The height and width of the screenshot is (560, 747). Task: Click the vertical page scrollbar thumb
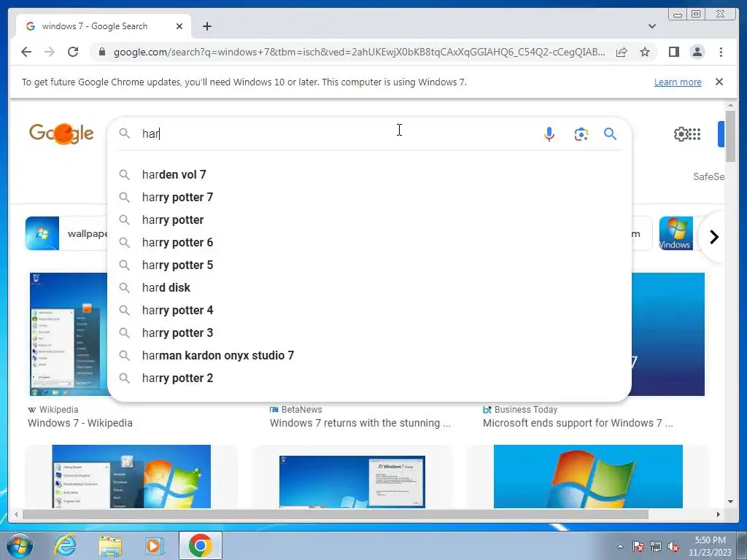pyautogui.click(x=730, y=136)
